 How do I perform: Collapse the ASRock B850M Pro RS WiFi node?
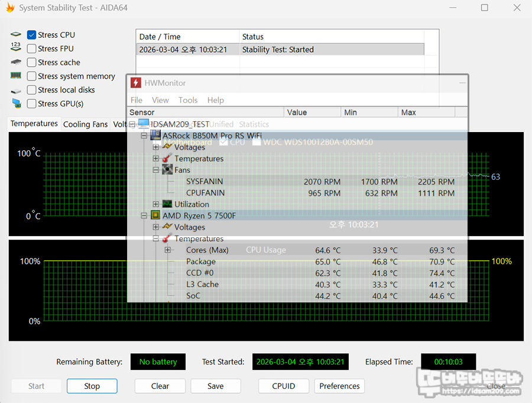pyautogui.click(x=144, y=136)
